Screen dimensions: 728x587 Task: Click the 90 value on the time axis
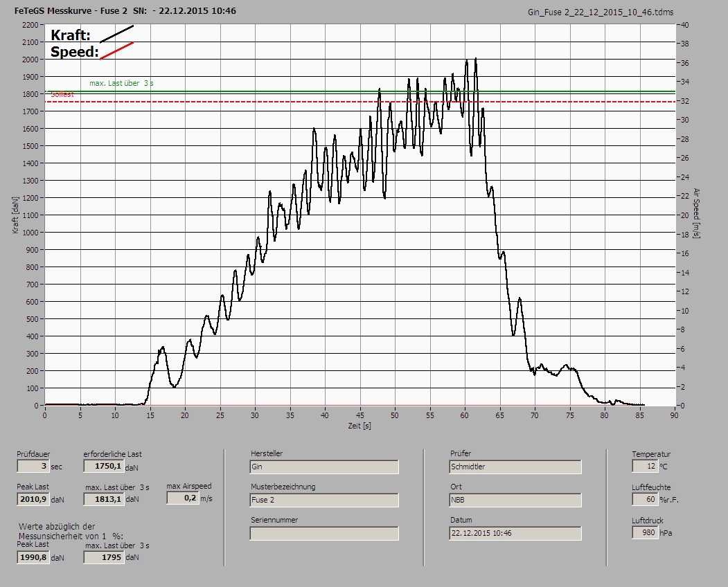(674, 415)
